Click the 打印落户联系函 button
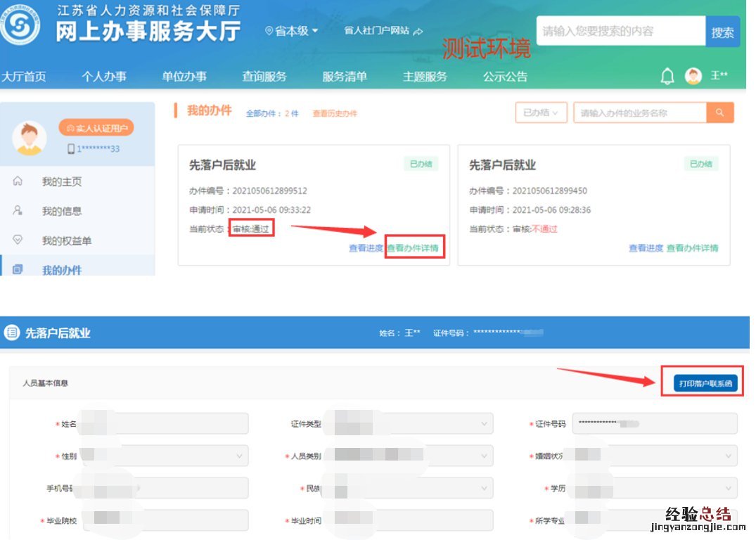The height and width of the screenshot is (540, 756). click(x=703, y=383)
